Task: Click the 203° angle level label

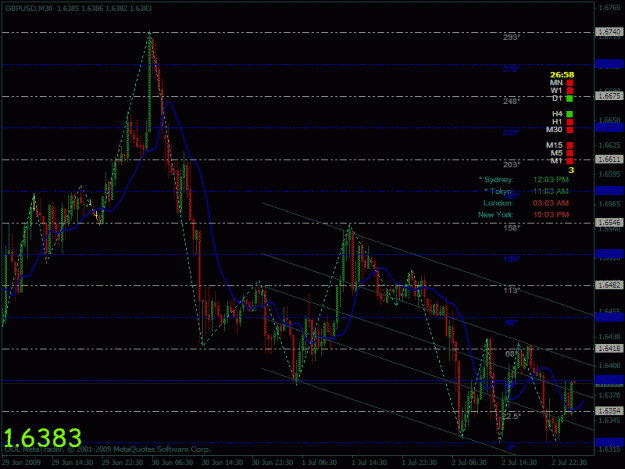Action: click(x=511, y=165)
